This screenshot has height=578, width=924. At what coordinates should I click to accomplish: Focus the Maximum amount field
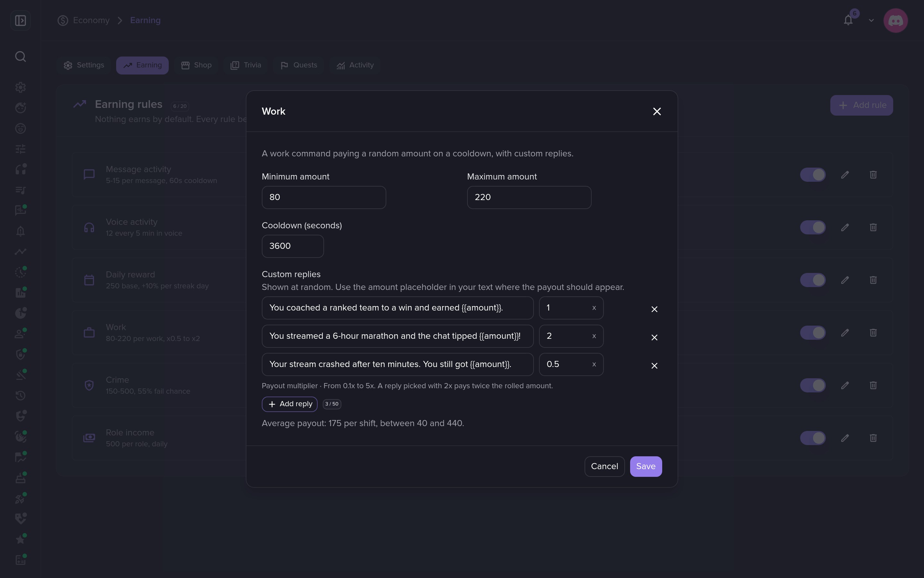click(x=529, y=197)
